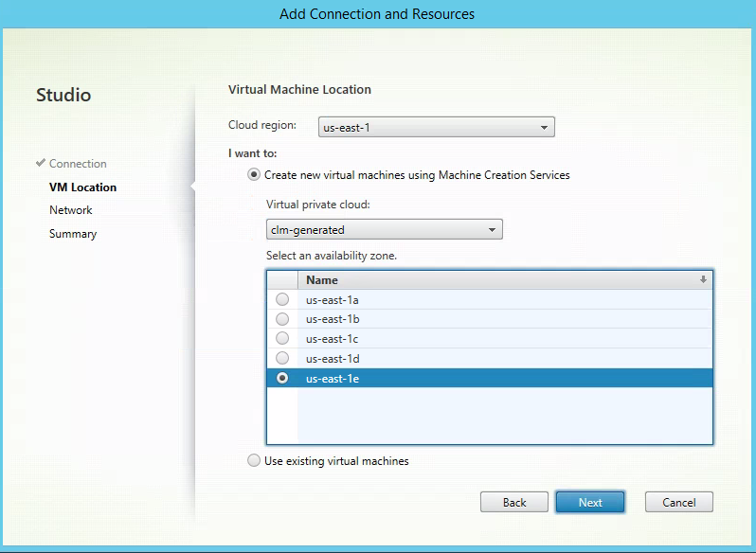Click the Connection step checkmark icon
The image size is (756, 553).
tap(40, 164)
